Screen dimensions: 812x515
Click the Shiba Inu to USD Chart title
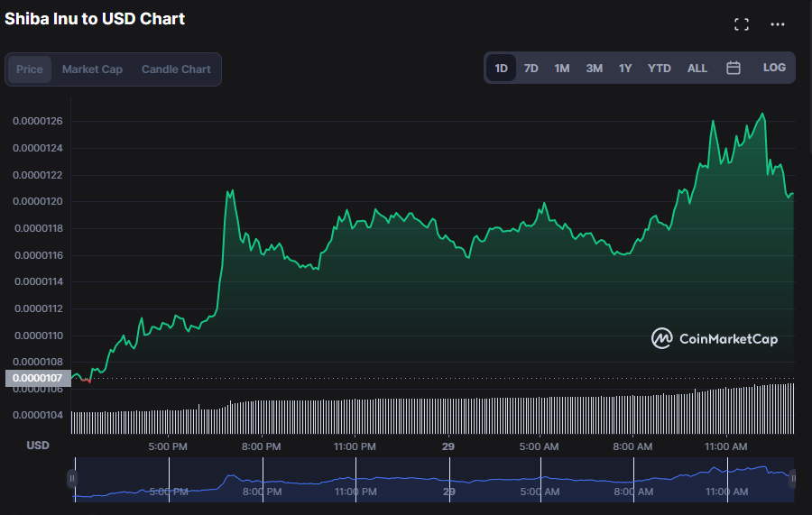(95, 19)
